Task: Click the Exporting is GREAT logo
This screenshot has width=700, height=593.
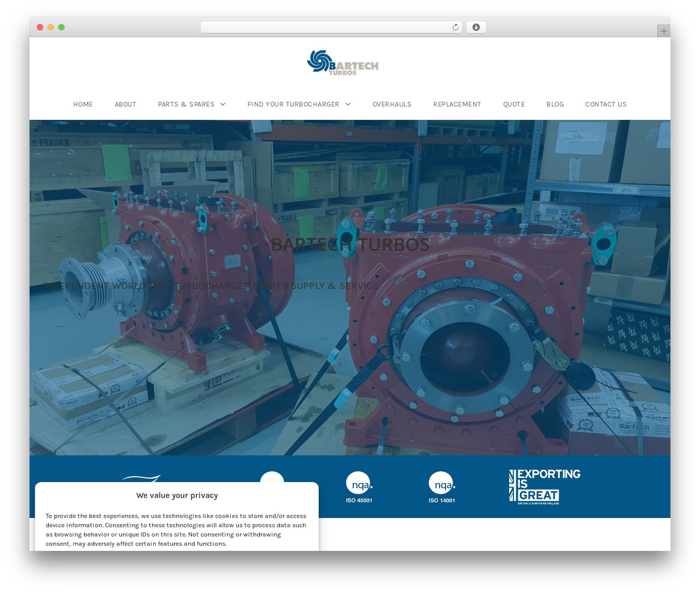Action: coord(545,487)
